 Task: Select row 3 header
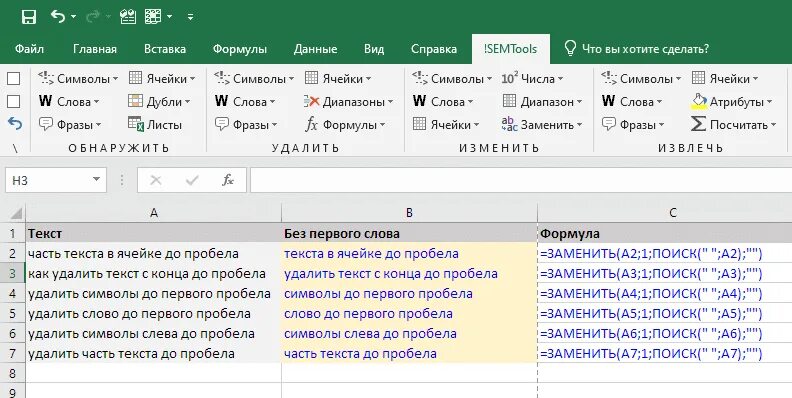tap(13, 274)
